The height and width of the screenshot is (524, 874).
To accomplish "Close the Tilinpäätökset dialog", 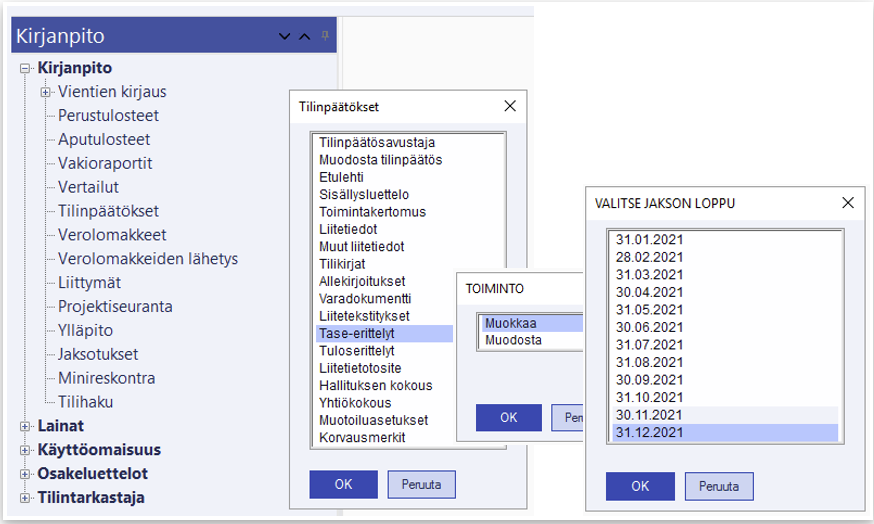I will click(509, 106).
